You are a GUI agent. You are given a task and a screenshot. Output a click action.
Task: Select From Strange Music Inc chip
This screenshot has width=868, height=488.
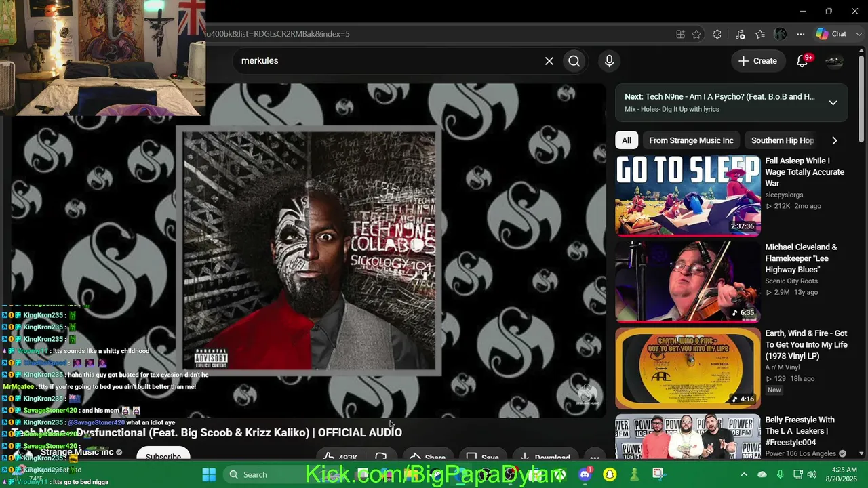691,140
